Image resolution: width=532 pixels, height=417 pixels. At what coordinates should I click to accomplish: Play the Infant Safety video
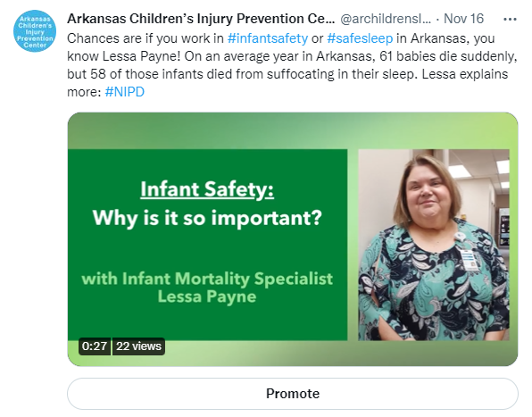pyautogui.click(x=293, y=239)
